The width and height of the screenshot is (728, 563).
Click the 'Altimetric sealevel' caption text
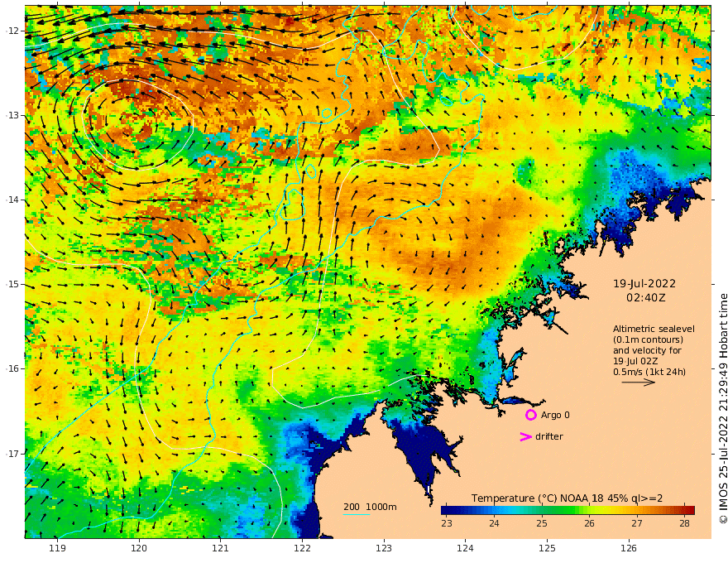(654, 329)
